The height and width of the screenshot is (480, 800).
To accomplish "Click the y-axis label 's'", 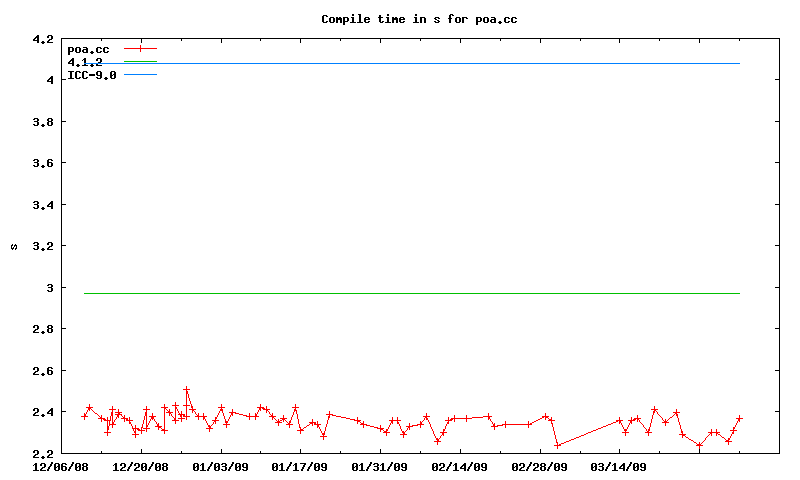I will click(x=14, y=246).
